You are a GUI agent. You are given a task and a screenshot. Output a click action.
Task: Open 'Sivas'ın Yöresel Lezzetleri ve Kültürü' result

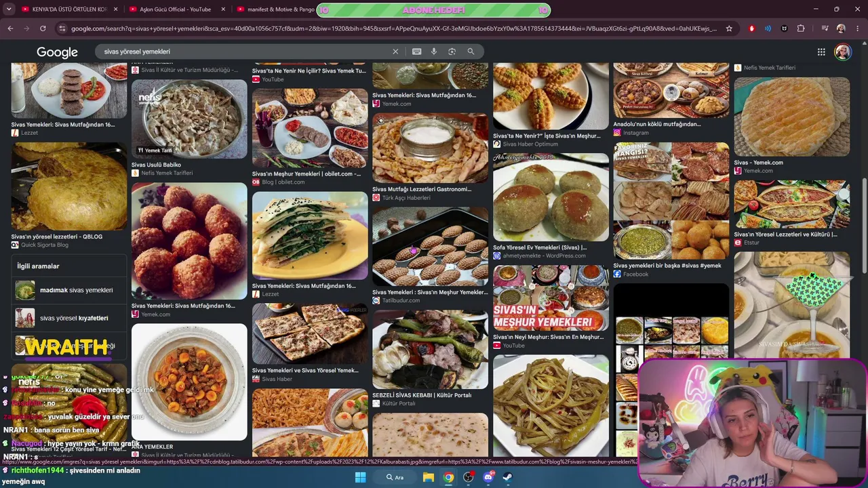tap(785, 235)
